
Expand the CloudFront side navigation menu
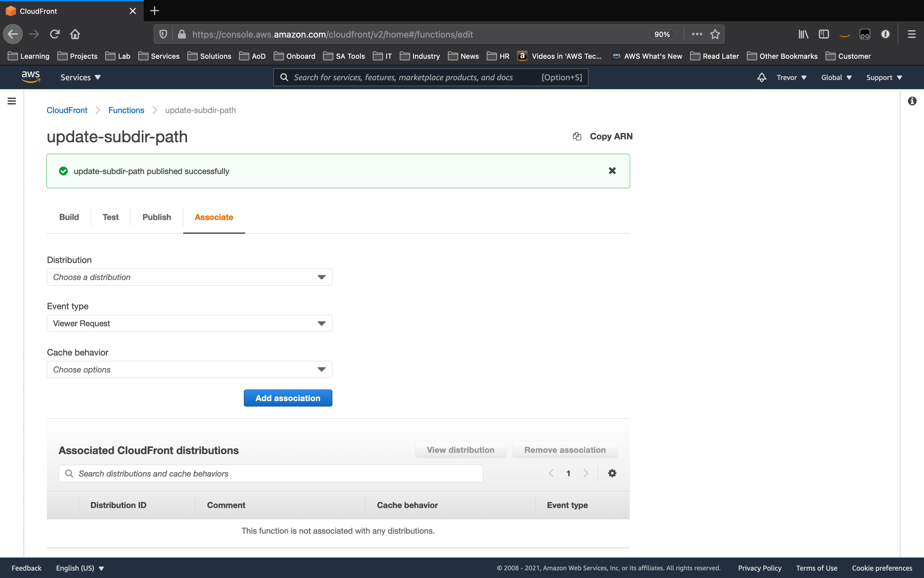(x=12, y=101)
